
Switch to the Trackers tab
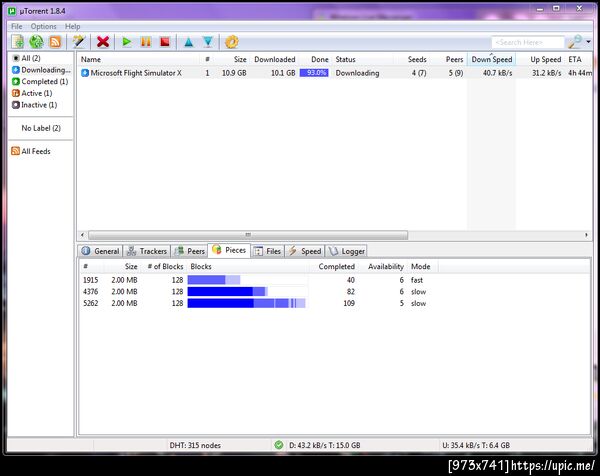147,251
